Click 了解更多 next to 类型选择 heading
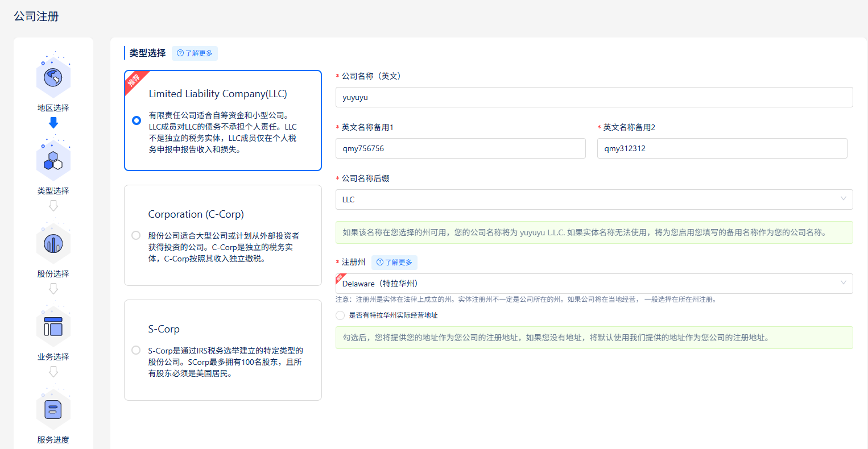 click(195, 53)
